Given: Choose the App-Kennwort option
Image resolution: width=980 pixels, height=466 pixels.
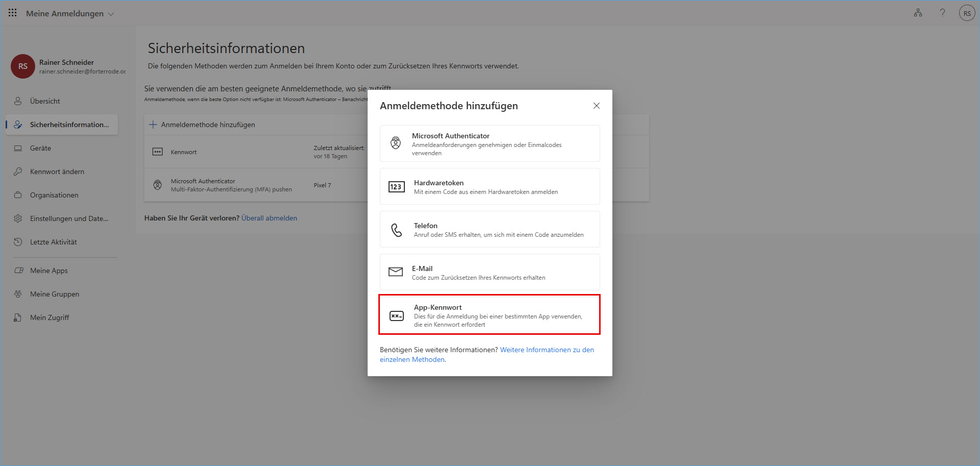Looking at the screenshot, I should [x=490, y=315].
